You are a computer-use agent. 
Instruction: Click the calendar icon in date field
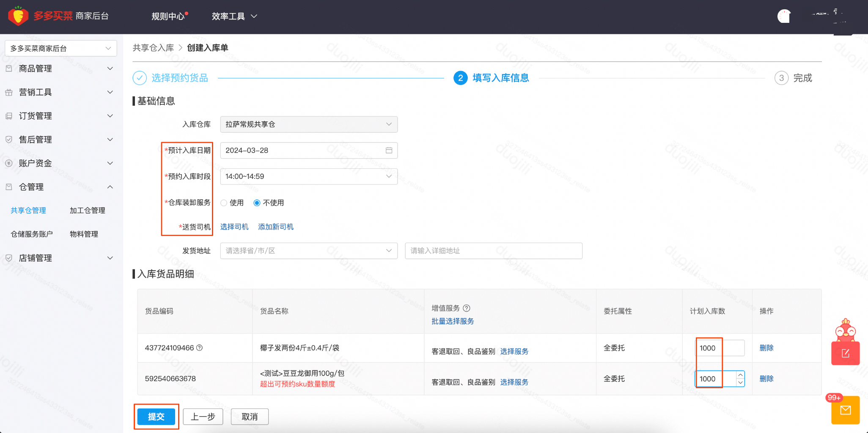(x=389, y=150)
